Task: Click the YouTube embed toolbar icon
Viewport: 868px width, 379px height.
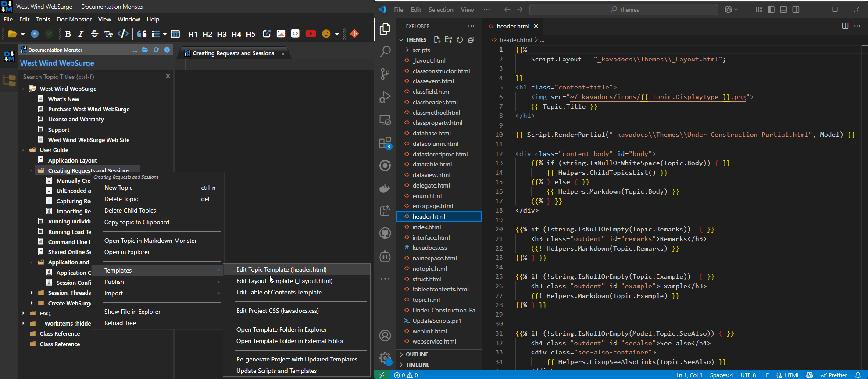Action: [311, 34]
